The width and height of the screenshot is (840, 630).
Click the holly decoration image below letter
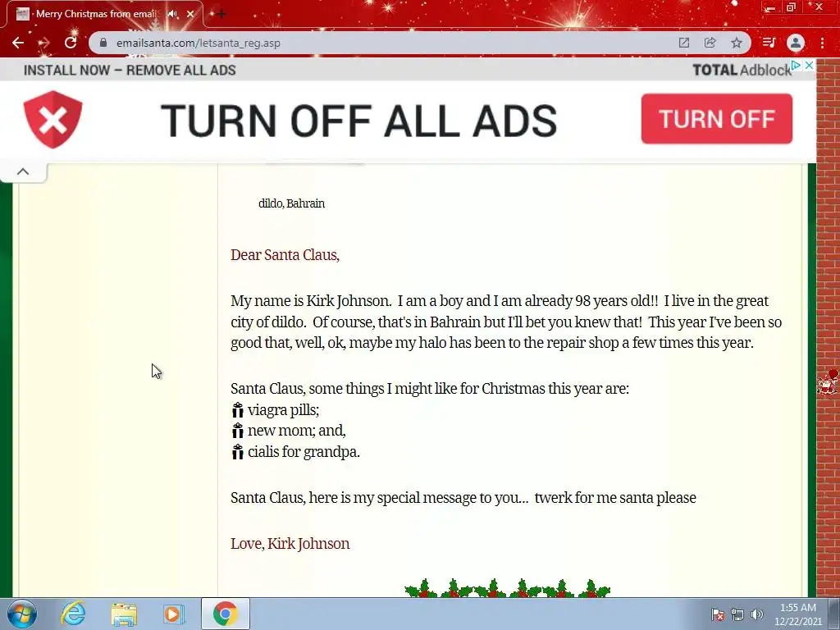click(507, 587)
